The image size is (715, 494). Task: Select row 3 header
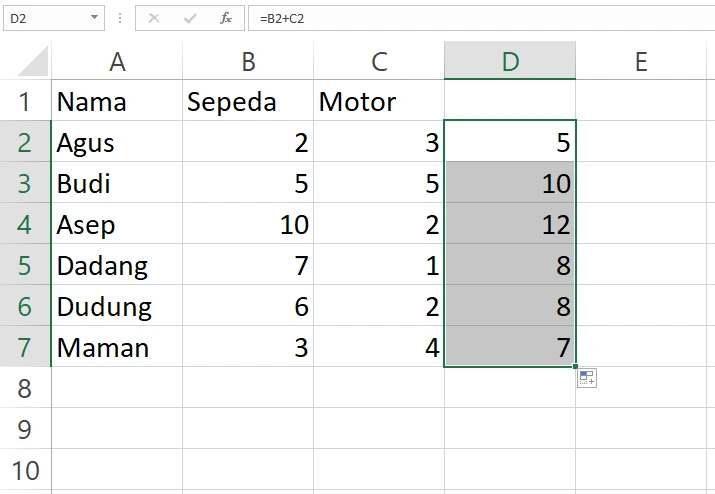25,183
